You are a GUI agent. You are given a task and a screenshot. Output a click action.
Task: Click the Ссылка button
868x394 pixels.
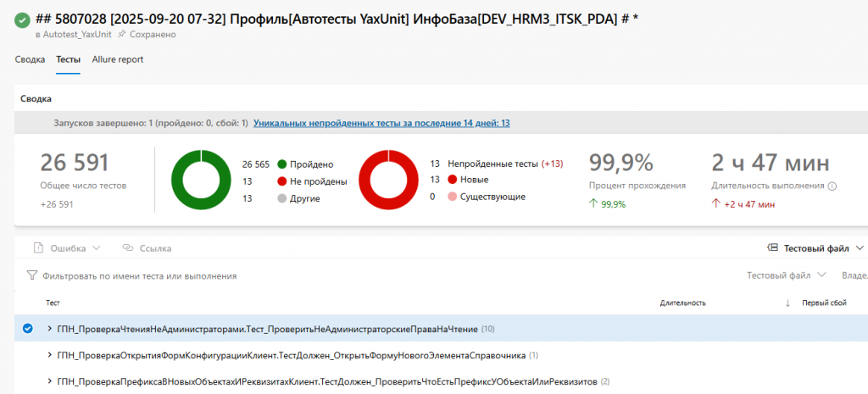click(147, 248)
